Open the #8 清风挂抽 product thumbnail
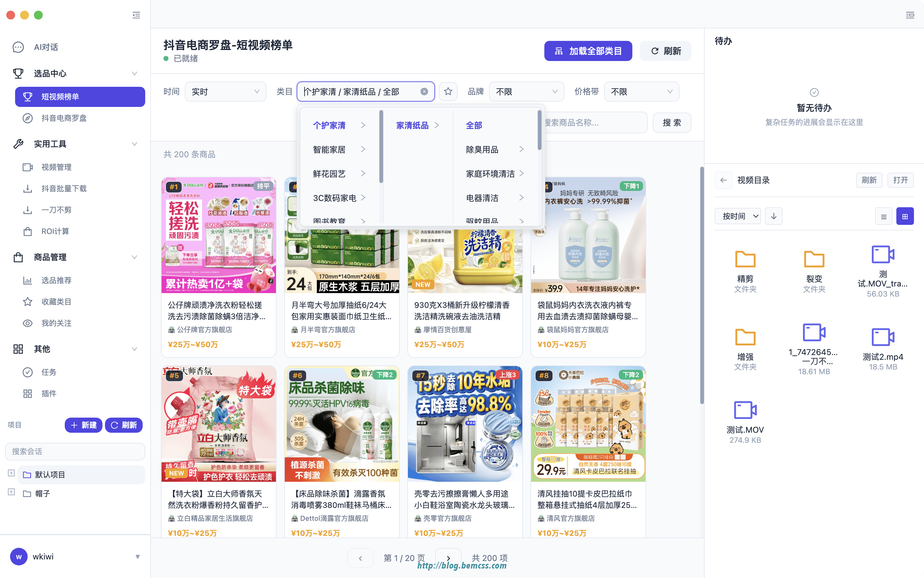 (x=588, y=424)
